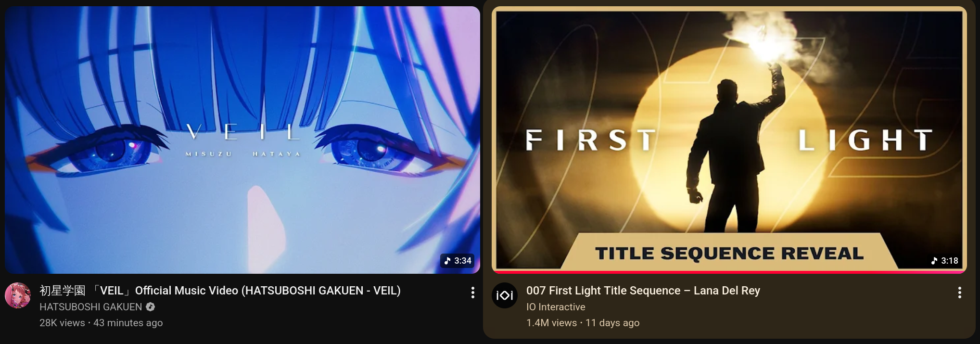Screen dimensions: 980x344
Task: Click the 3:18 duration label
Action: coord(949,261)
